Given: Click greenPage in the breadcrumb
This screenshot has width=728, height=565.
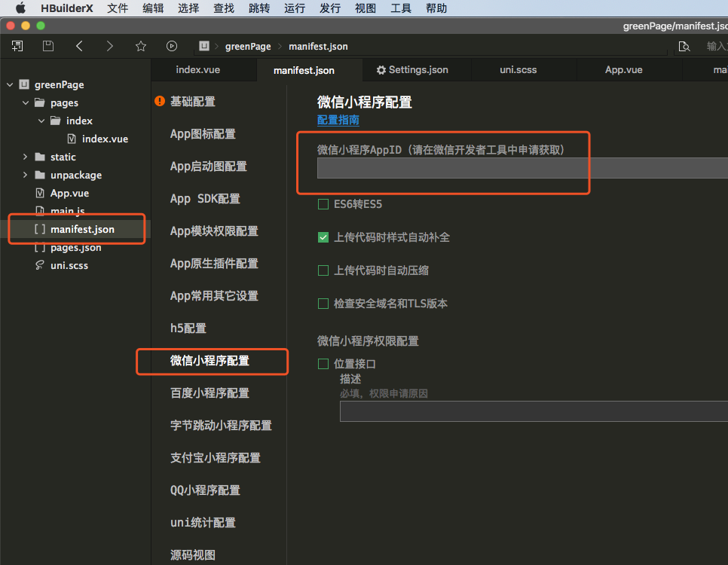Looking at the screenshot, I should click(248, 47).
